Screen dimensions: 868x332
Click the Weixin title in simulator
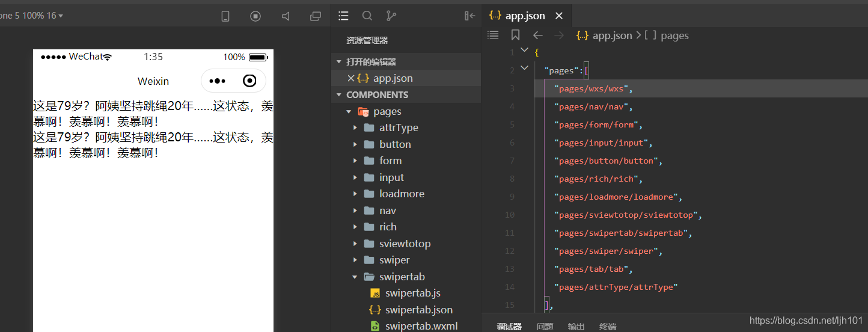tap(153, 81)
